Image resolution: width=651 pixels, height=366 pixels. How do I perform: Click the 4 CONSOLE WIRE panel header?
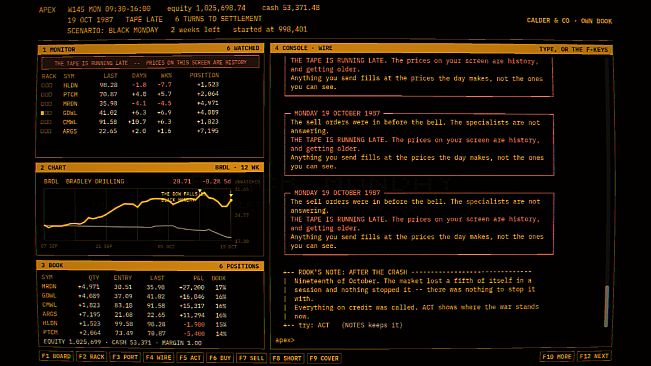[441, 49]
